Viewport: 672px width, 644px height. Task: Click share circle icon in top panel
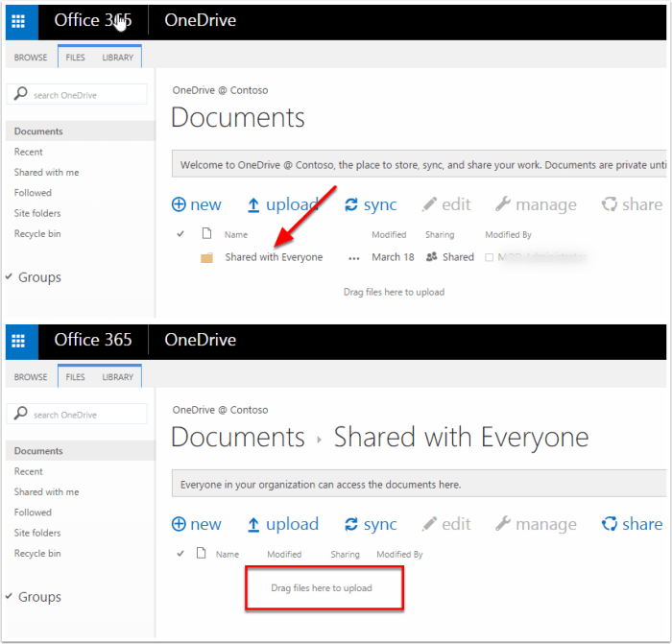[609, 204]
